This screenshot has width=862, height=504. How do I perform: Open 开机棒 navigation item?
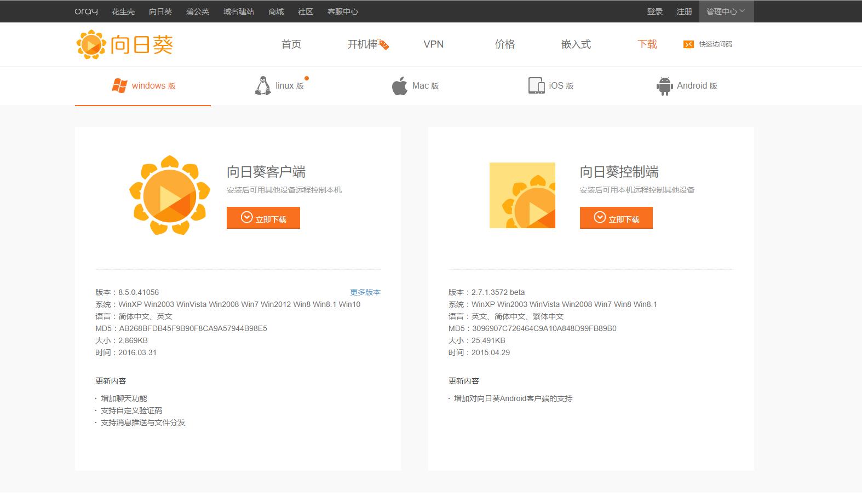point(363,44)
